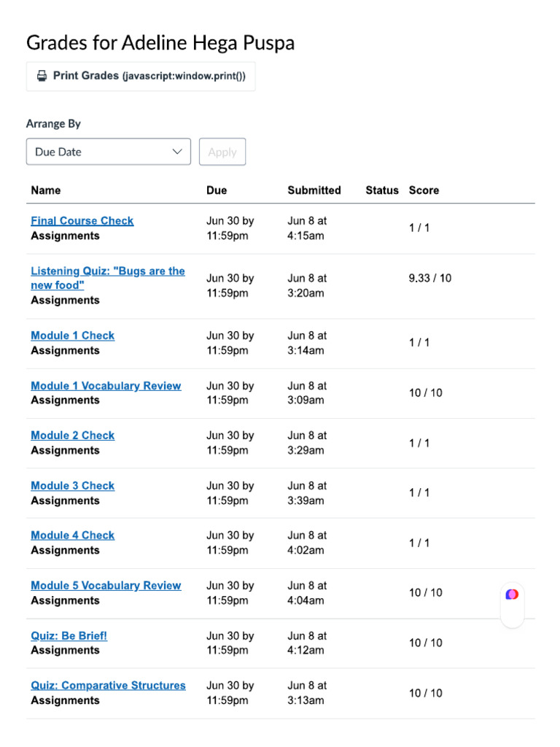This screenshot has width=560, height=747.
Task: Open the Final Course Check link
Action: point(82,221)
